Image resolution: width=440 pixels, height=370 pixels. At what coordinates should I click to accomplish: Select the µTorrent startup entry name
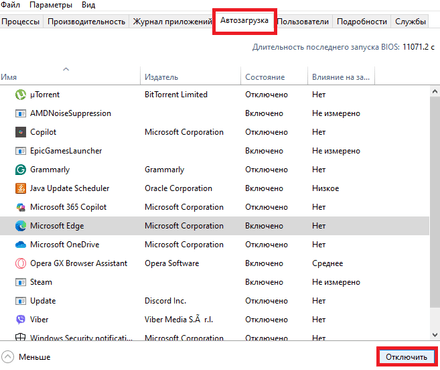pos(45,95)
